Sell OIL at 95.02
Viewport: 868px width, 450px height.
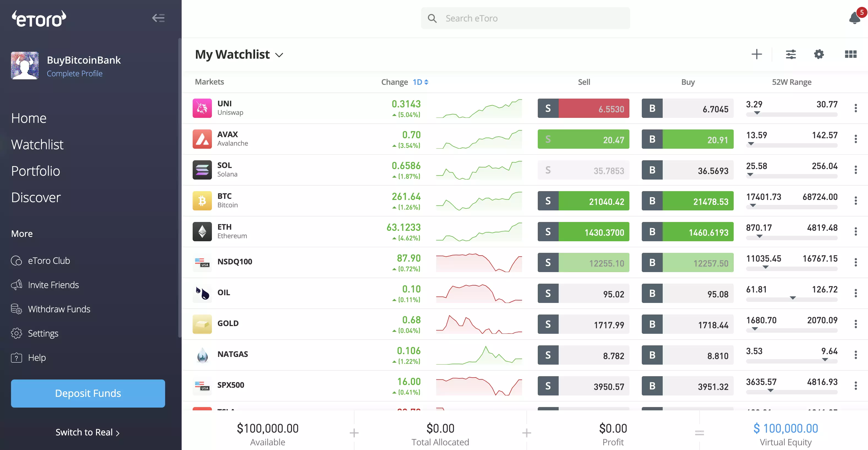(583, 293)
